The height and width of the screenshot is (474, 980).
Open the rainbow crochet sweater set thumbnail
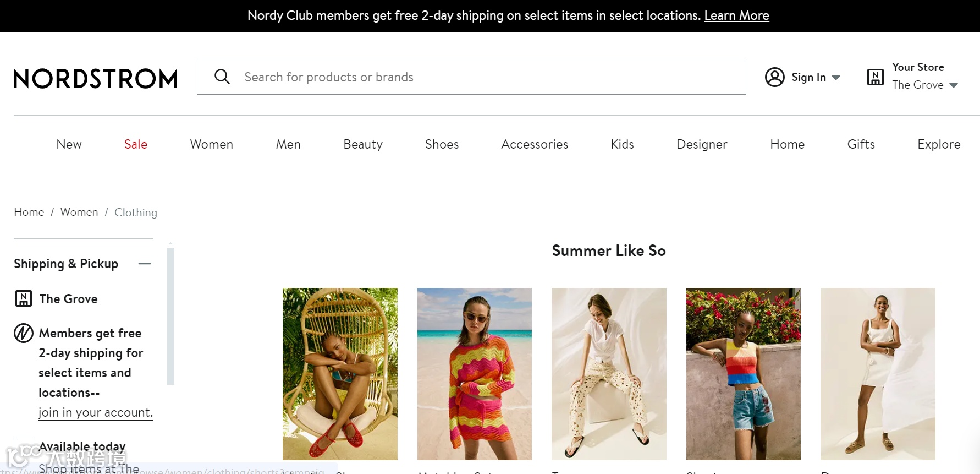click(475, 374)
